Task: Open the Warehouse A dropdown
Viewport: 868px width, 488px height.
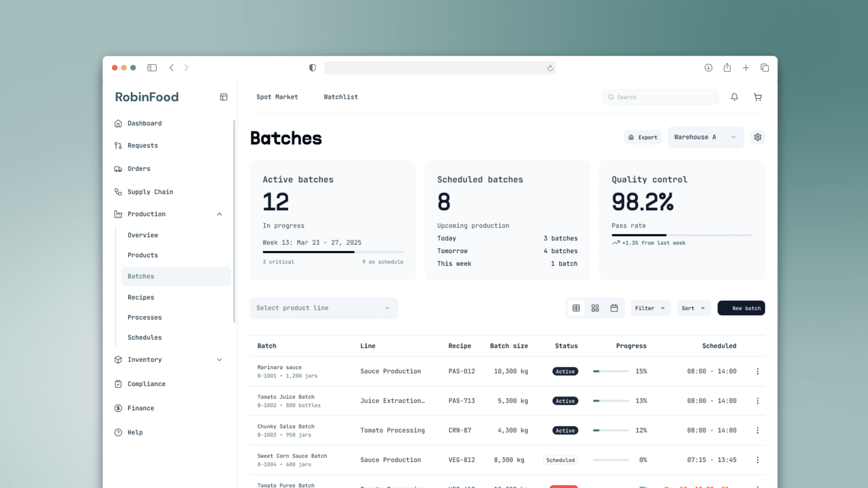Action: (x=705, y=137)
